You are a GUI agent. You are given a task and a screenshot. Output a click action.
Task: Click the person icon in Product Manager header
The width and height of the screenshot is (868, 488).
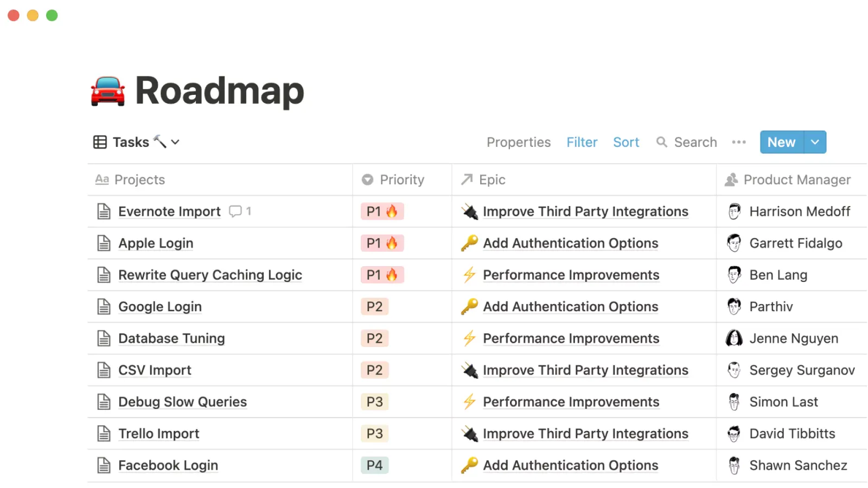coord(732,179)
